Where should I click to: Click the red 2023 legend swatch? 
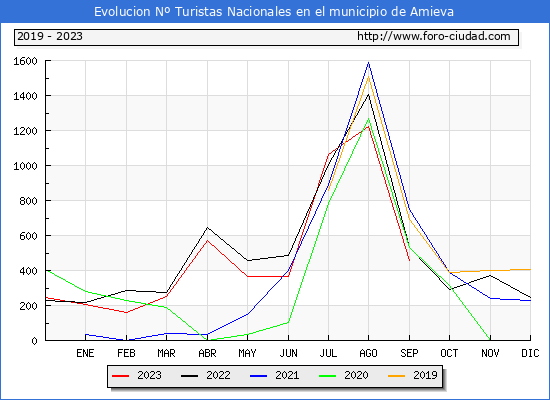120,376
